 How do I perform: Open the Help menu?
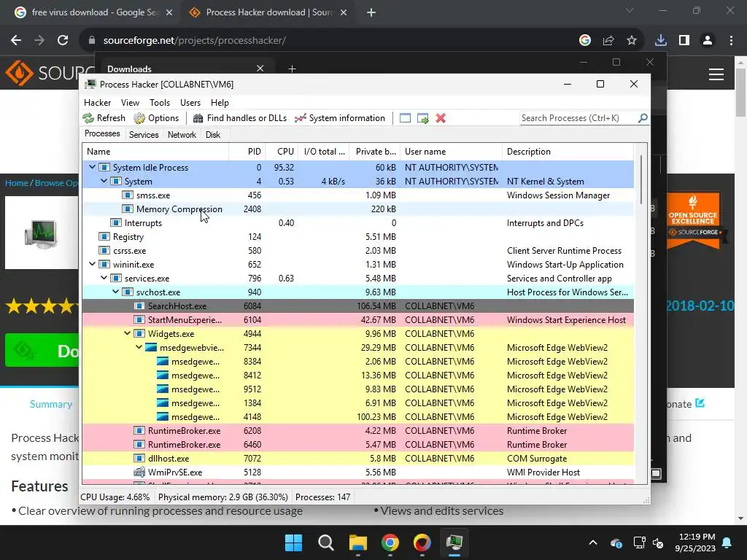220,103
